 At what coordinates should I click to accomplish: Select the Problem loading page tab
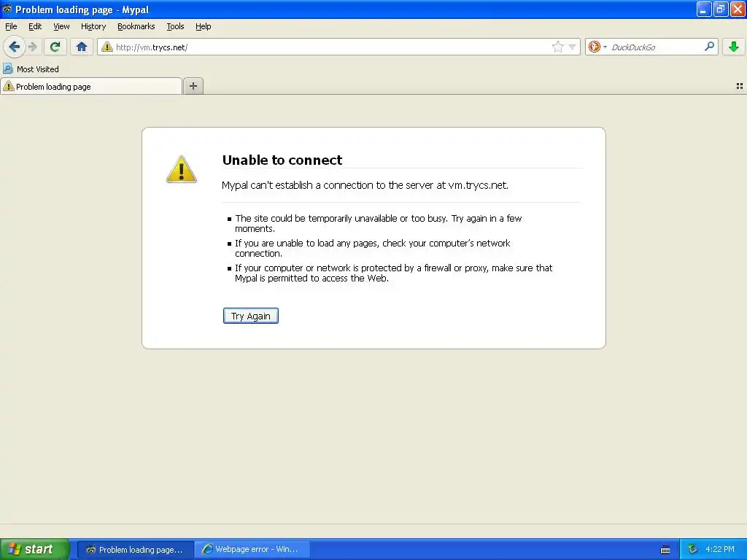click(91, 86)
